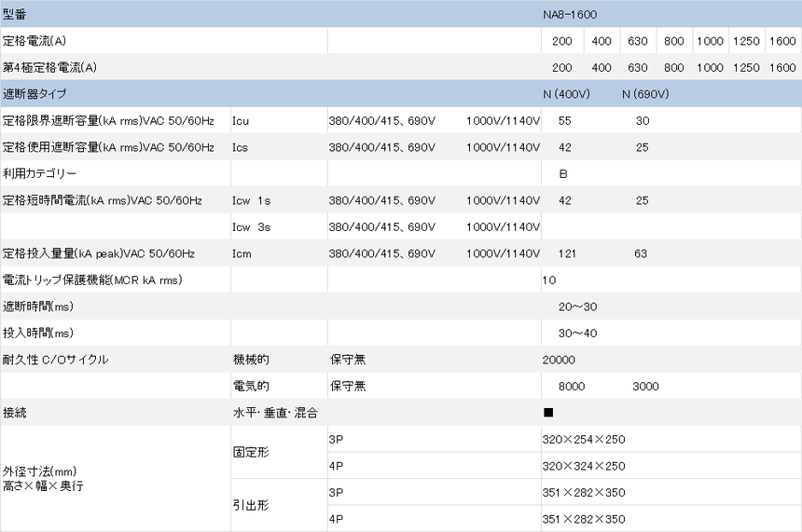Image resolution: width=802 pixels, height=532 pixels.
Task: Select the Icw 3s label
Action: pos(251,226)
